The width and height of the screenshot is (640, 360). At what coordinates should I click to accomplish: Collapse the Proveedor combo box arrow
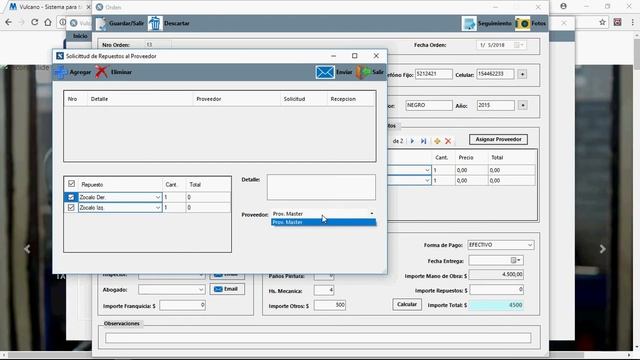[371, 213]
